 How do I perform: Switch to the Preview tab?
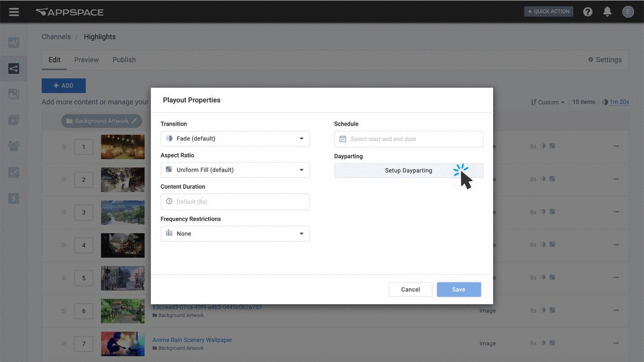pyautogui.click(x=86, y=60)
